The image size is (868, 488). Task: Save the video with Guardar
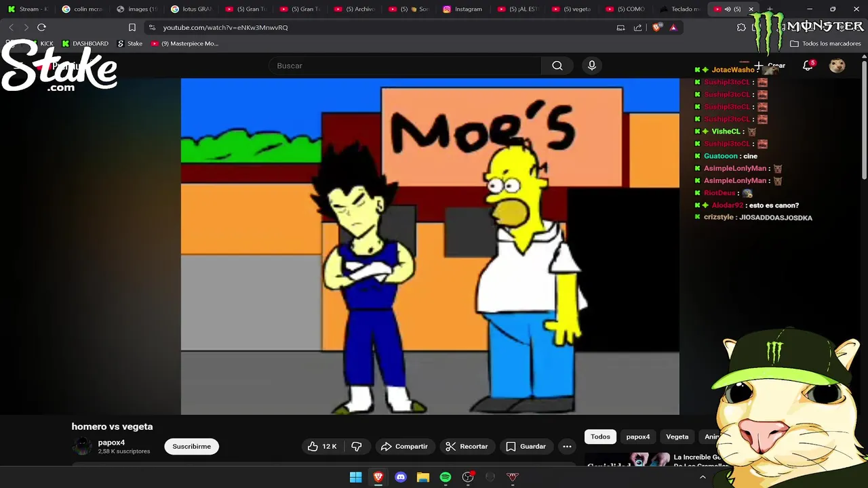[x=526, y=447]
